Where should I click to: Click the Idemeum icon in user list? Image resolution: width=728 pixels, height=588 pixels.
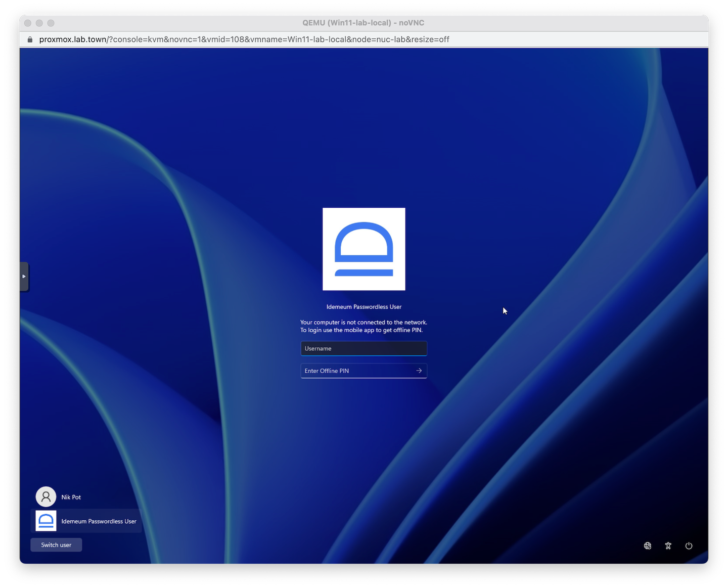(x=46, y=521)
